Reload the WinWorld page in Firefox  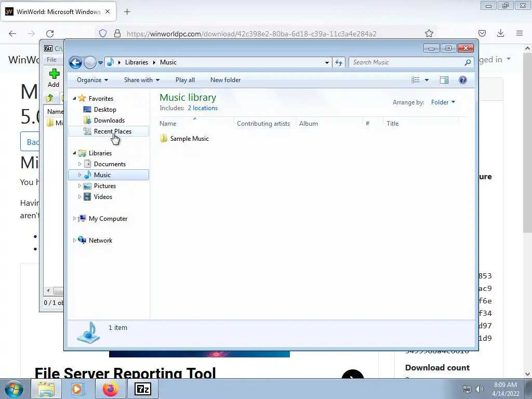50,33
